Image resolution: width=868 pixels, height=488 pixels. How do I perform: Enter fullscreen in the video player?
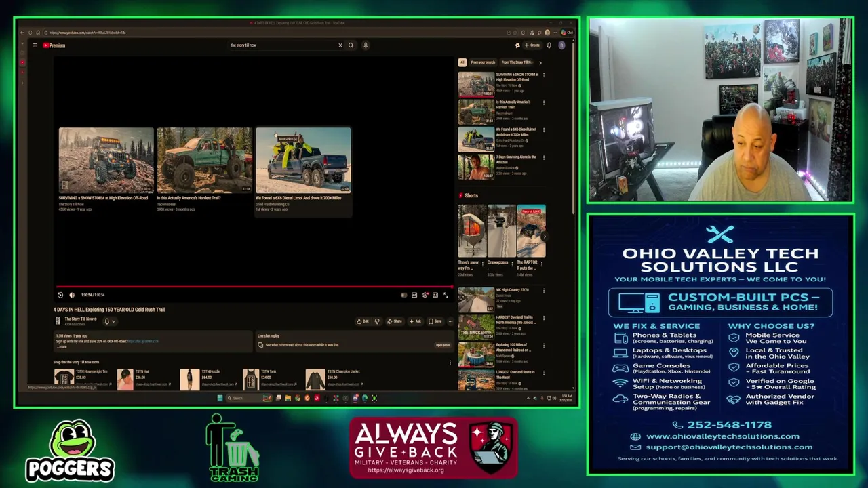coord(446,295)
